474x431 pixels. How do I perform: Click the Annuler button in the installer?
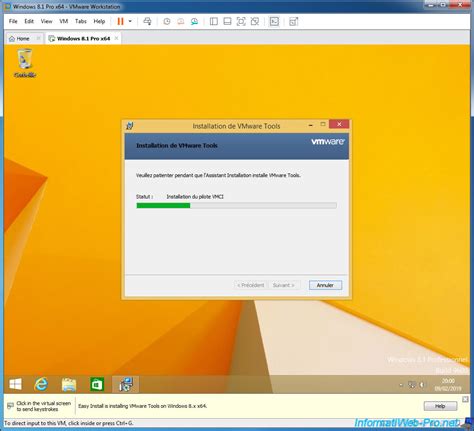pyautogui.click(x=325, y=285)
